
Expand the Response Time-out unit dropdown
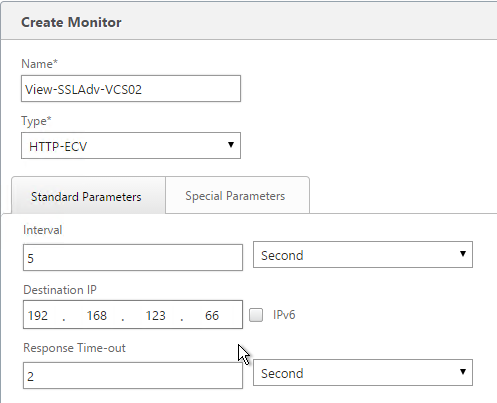point(363,373)
